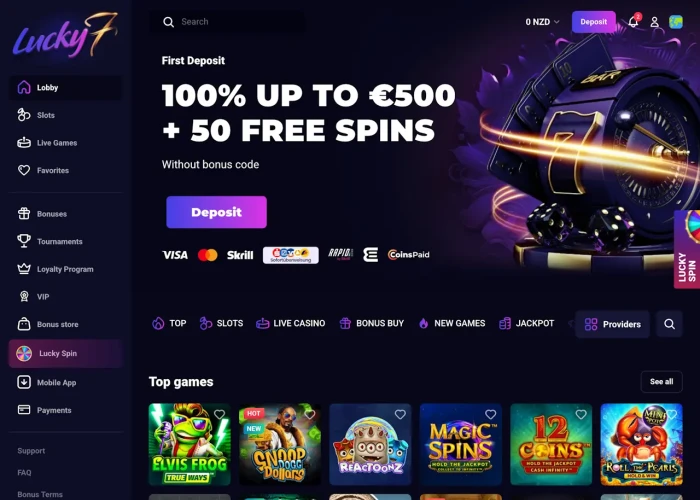700x500 pixels.
Task: Click the large Deposit banner button
Action: click(217, 212)
